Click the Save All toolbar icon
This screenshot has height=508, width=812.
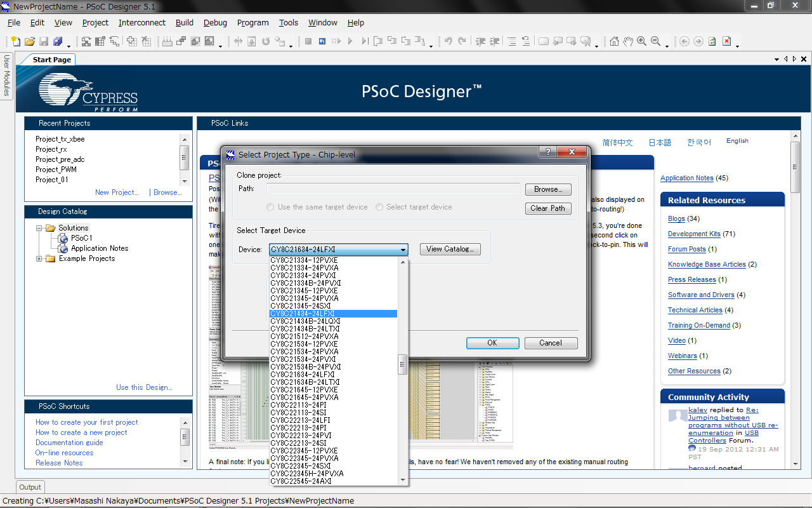[58, 41]
